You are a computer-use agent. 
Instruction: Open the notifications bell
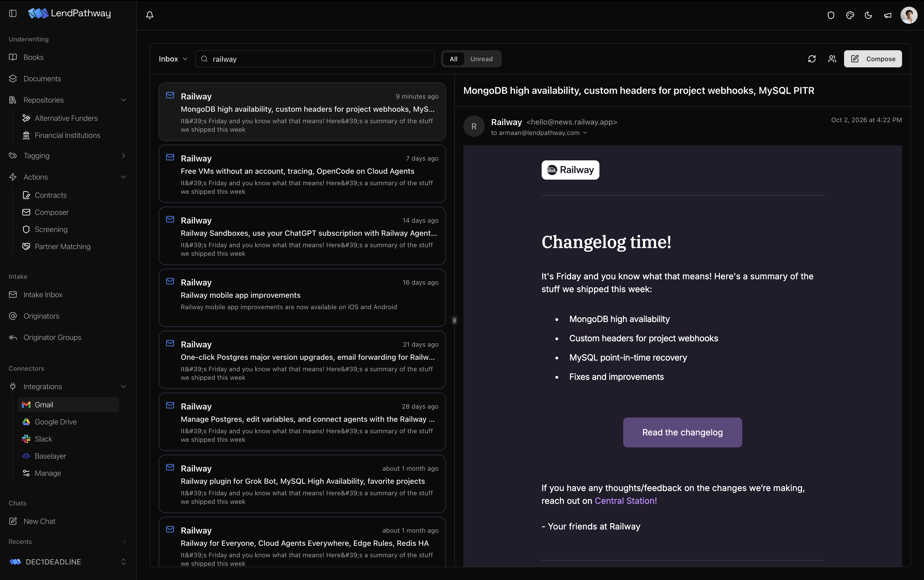[x=150, y=15]
